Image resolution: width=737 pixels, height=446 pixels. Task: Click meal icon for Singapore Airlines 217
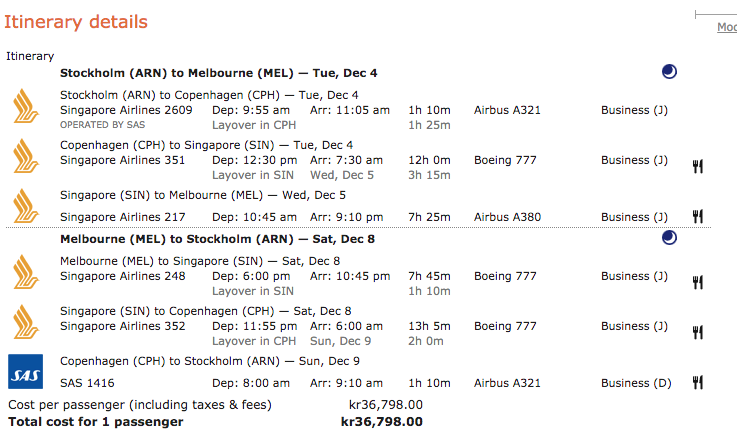click(698, 216)
